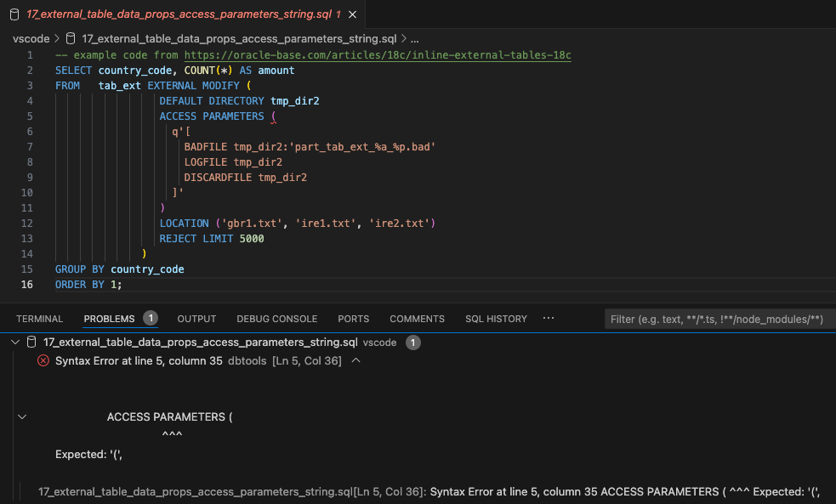Click the red error icon beside Syntax Error
The height and width of the screenshot is (504, 836).
[43, 360]
